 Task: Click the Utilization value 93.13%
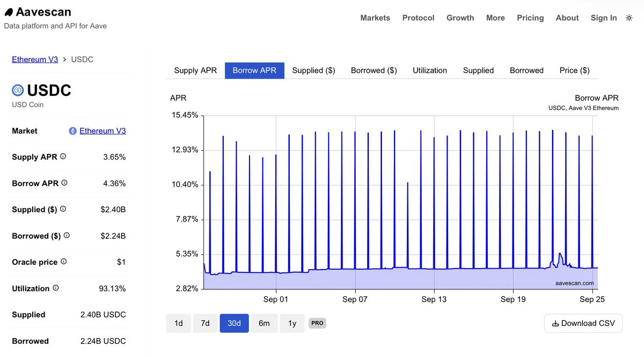(112, 288)
